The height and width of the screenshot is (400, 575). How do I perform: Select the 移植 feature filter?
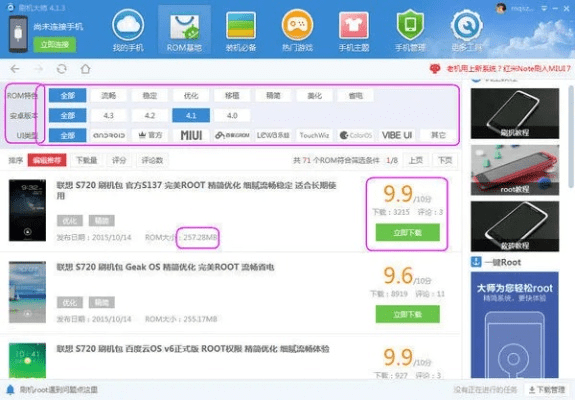pos(232,96)
